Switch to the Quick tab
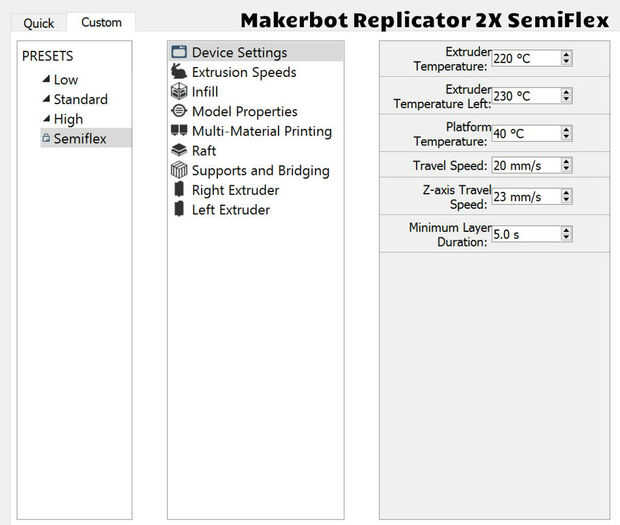Viewport: 620px width, 525px height. (x=39, y=23)
